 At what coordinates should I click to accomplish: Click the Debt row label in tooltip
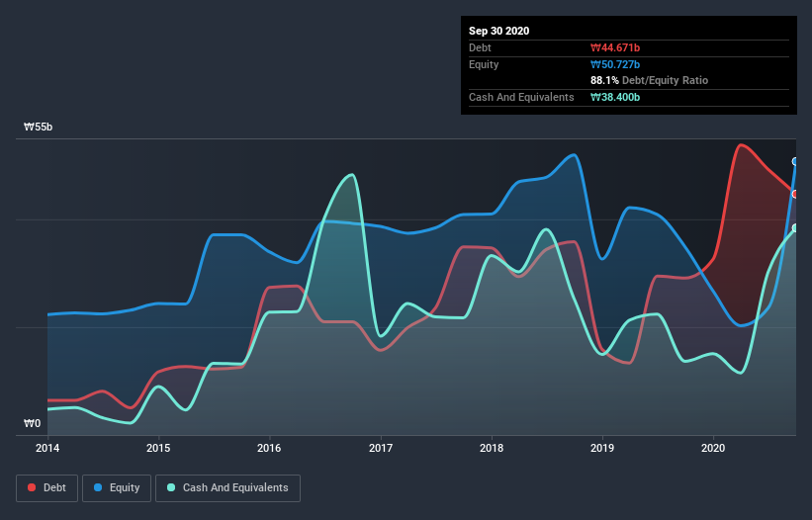coord(480,47)
